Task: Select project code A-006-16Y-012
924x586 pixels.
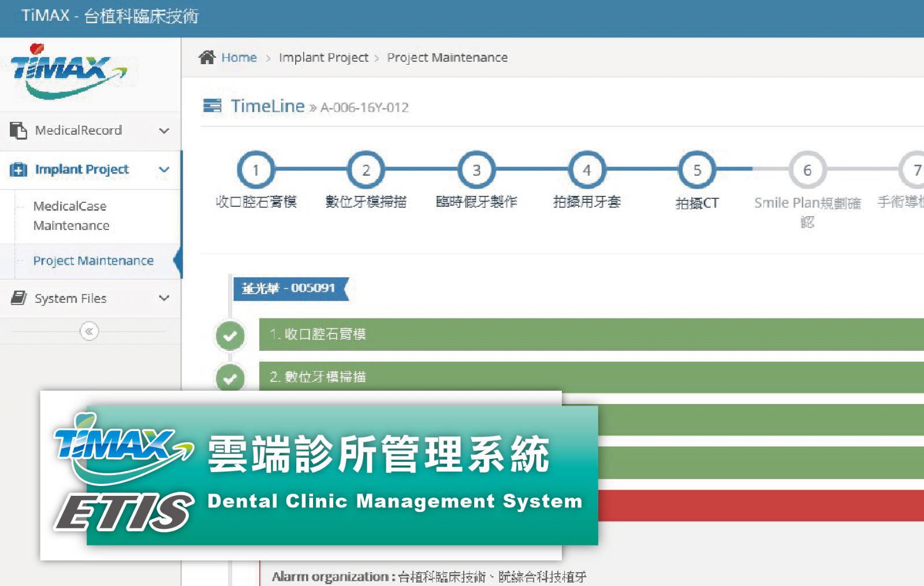Action: point(364,107)
